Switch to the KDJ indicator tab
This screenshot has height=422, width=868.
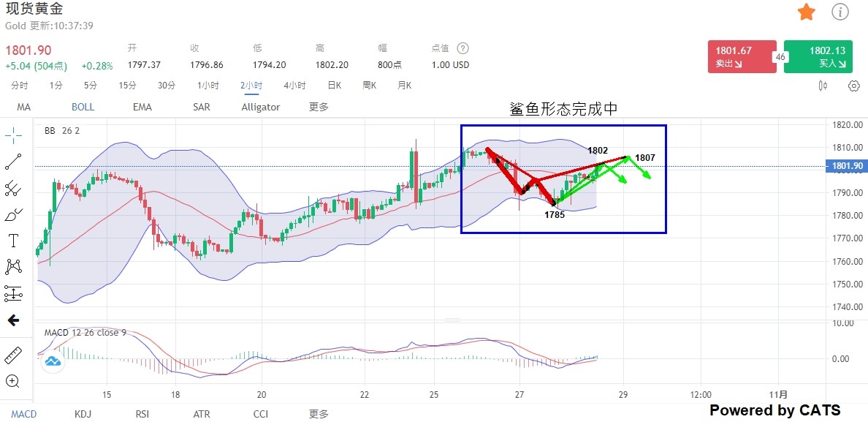point(83,414)
